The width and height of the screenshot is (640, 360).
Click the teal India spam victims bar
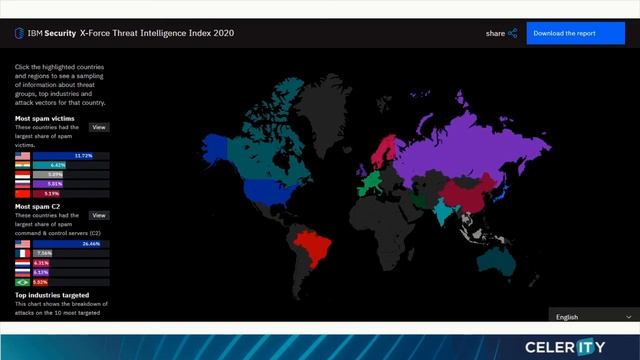[49, 165]
